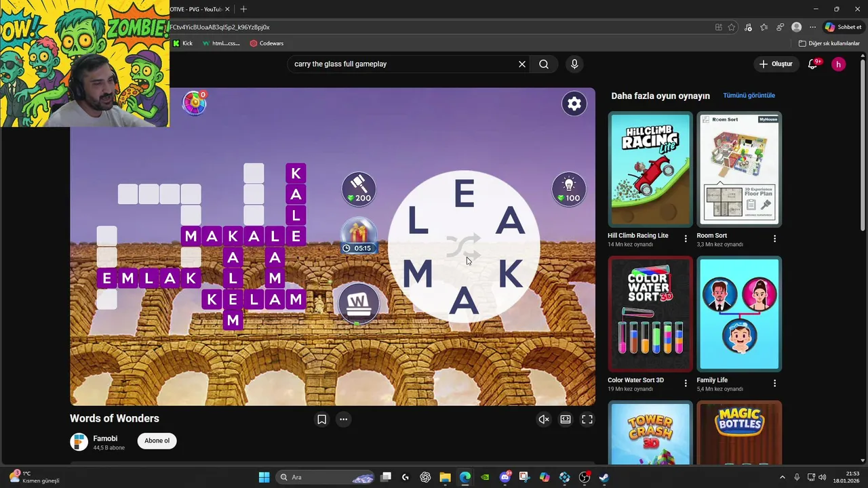Select the letter L in wheel

click(x=418, y=222)
